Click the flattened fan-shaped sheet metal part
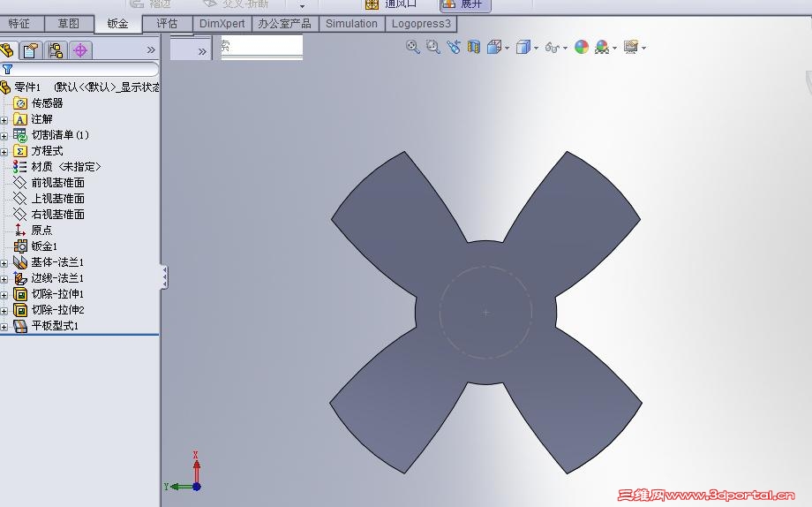The image size is (812, 507). pos(485,312)
